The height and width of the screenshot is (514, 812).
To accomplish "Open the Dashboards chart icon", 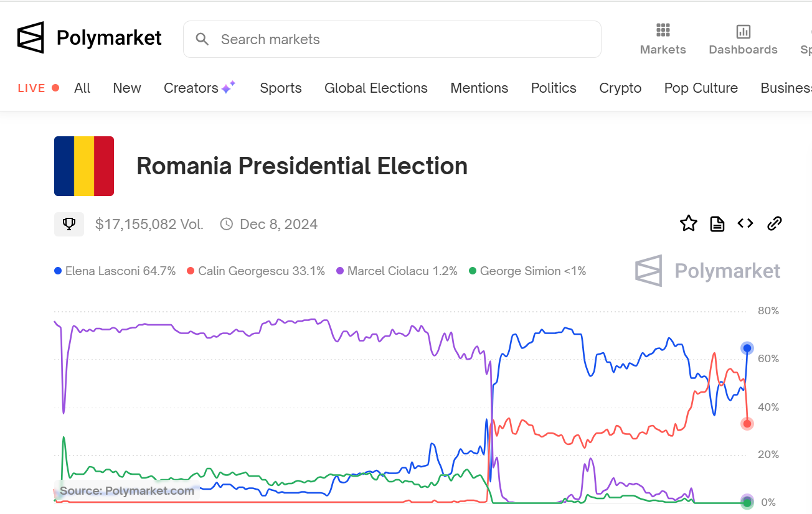I will tap(743, 31).
